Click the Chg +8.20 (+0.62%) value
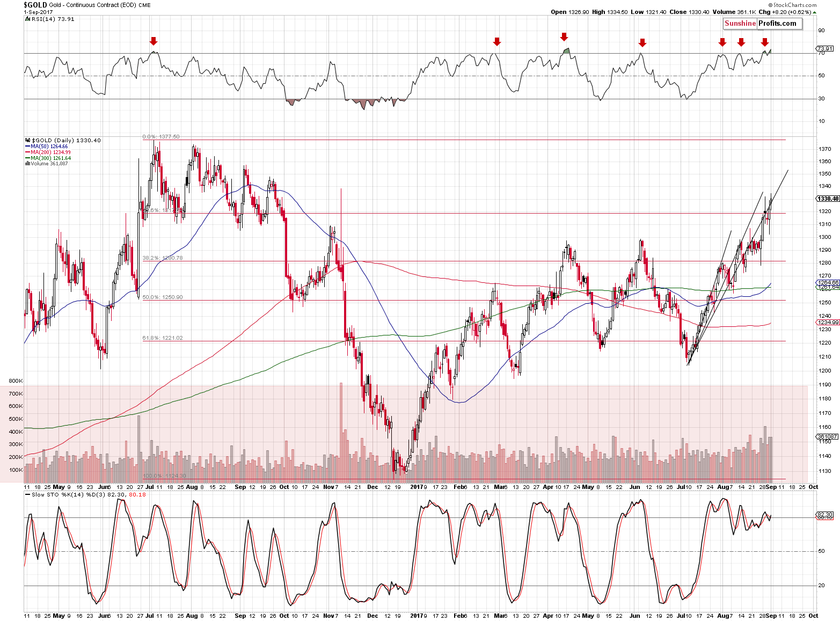This screenshot has height=621, width=840. [x=788, y=12]
